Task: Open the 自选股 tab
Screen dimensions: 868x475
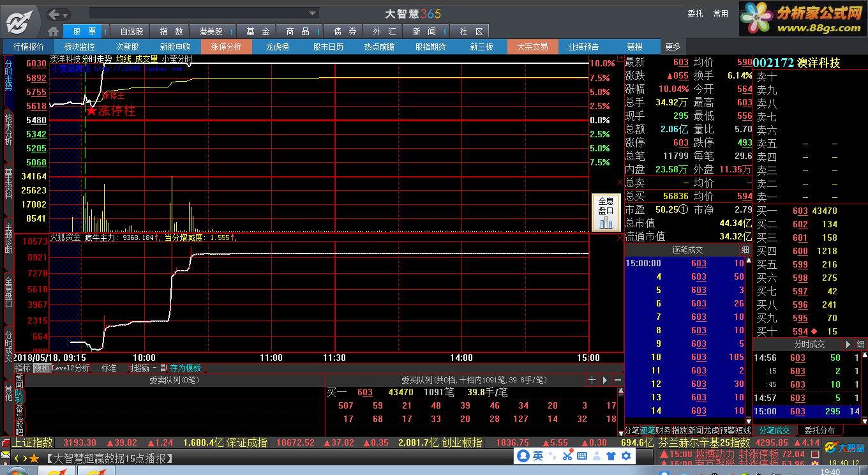Action: coord(131,31)
